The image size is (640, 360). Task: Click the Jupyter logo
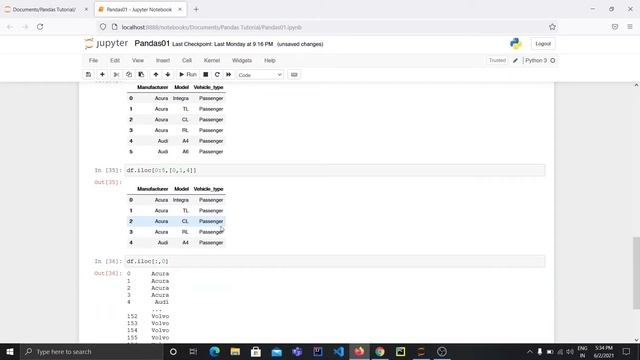pos(106,43)
